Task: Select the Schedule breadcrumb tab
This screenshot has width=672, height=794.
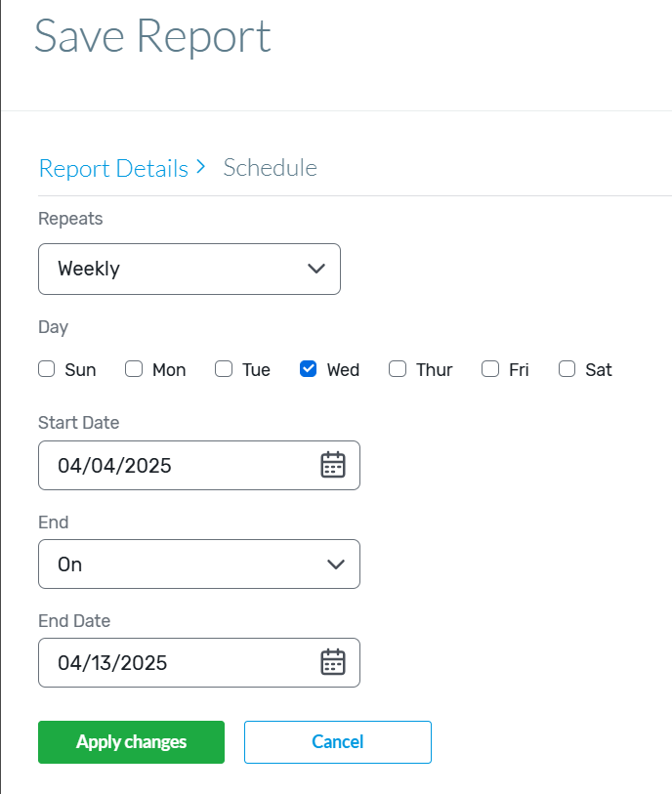Action: pos(270,168)
